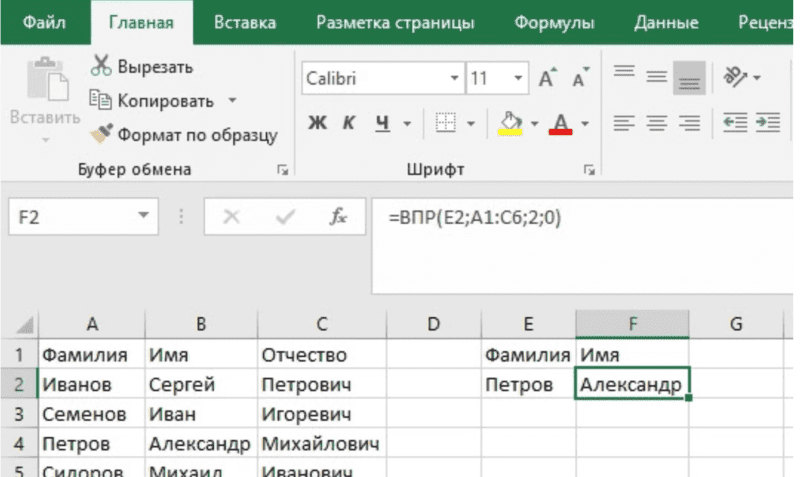Confirm formula entry with the checkmark button
The width and height of the screenshot is (800, 477).
[286, 216]
